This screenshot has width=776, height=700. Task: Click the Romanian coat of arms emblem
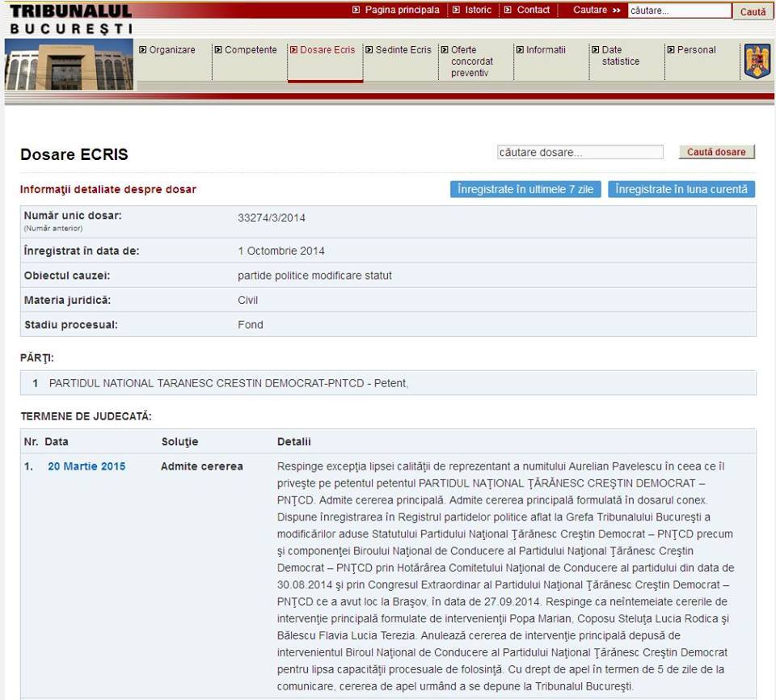(x=757, y=61)
